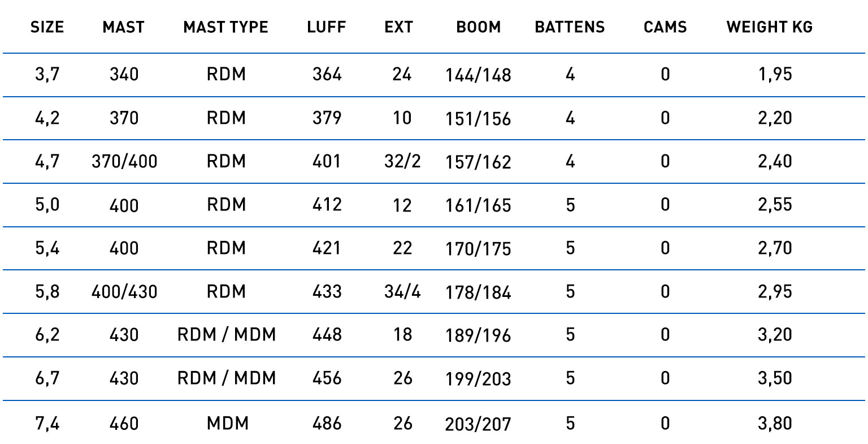The image size is (868, 444).
Task: Select the 7,4 size cell
Action: pyautogui.click(x=47, y=423)
